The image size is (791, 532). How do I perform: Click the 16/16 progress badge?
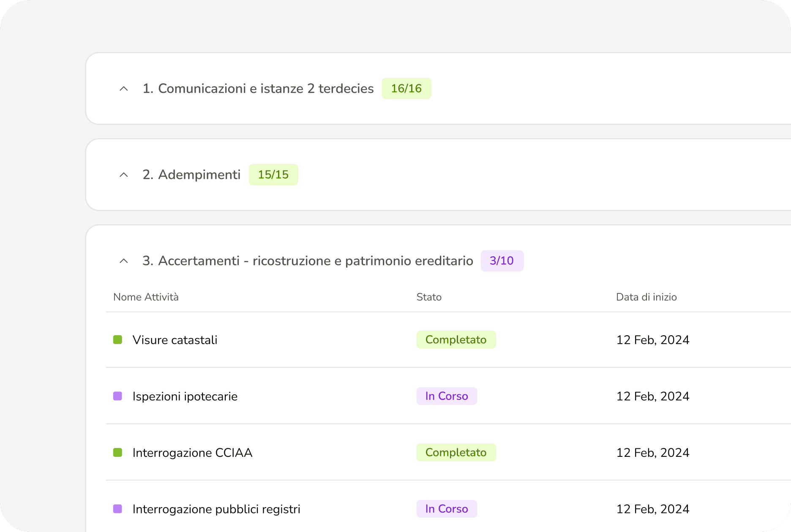[406, 89]
